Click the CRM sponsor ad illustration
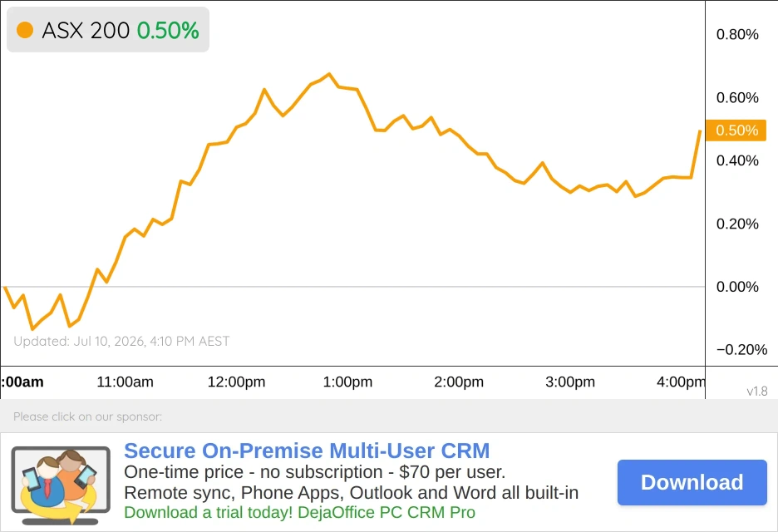Image resolution: width=778 pixels, height=532 pixels. (61, 485)
